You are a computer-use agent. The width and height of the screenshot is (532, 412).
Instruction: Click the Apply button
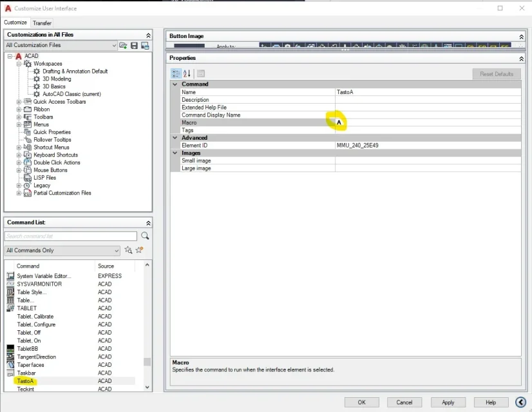(x=448, y=402)
